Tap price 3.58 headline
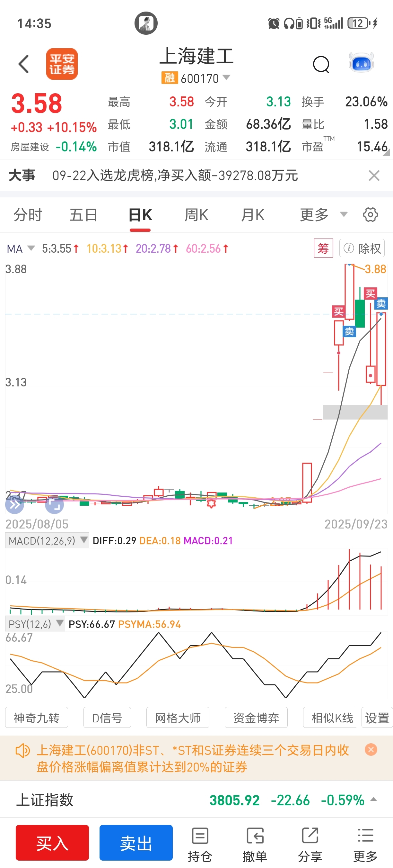 coord(37,103)
